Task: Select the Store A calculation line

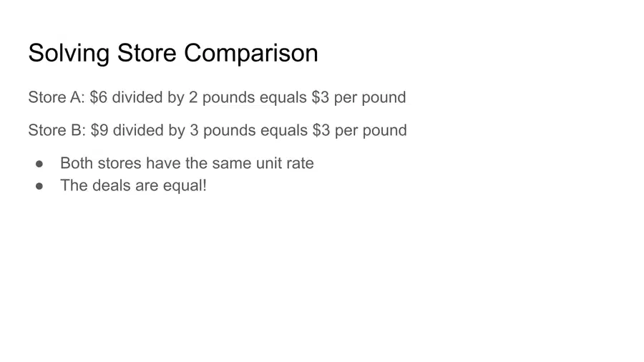Action: [217, 98]
